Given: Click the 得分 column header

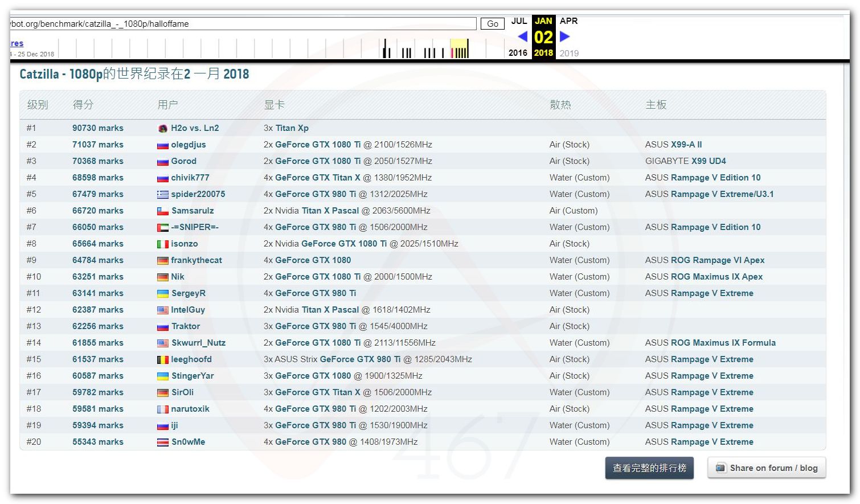Looking at the screenshot, I should (x=83, y=105).
